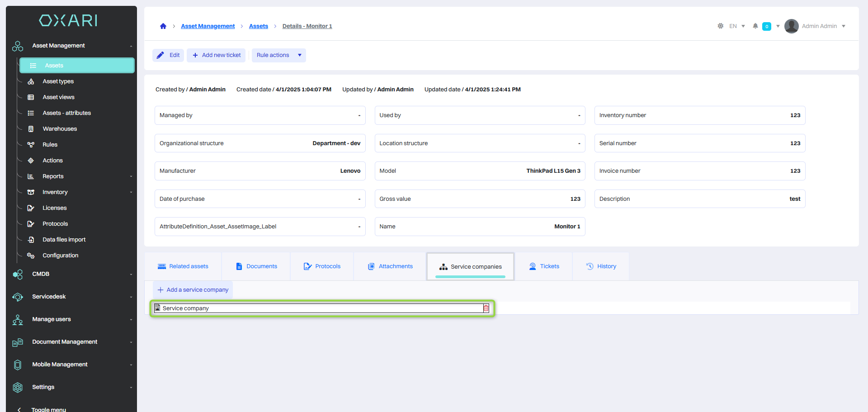Viewport: 868px width, 412px height.
Task: Open Warehouses from the sidebar
Action: pos(60,129)
